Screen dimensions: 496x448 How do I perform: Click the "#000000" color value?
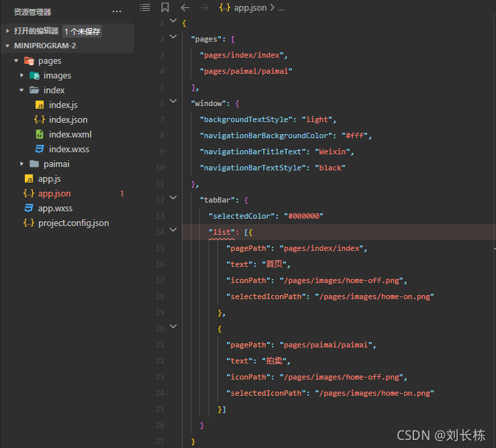click(x=303, y=216)
